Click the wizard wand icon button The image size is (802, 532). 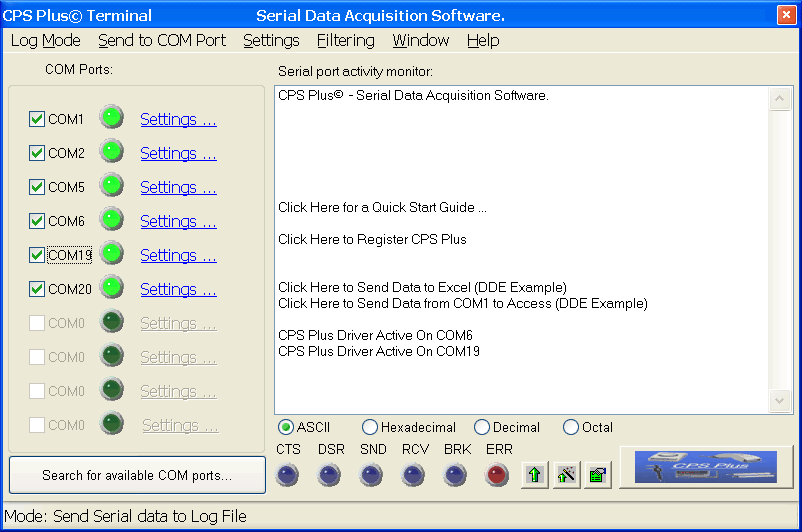coord(566,475)
